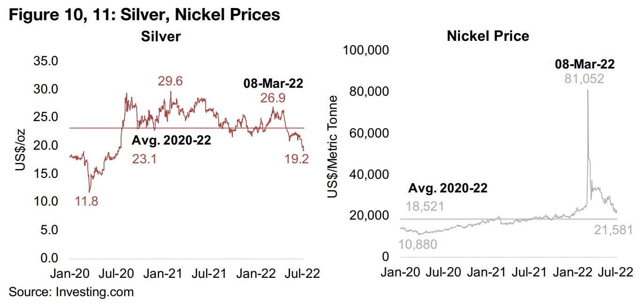Select the Silver chart title
Viewport: 644px width, 306px height.
(x=160, y=37)
